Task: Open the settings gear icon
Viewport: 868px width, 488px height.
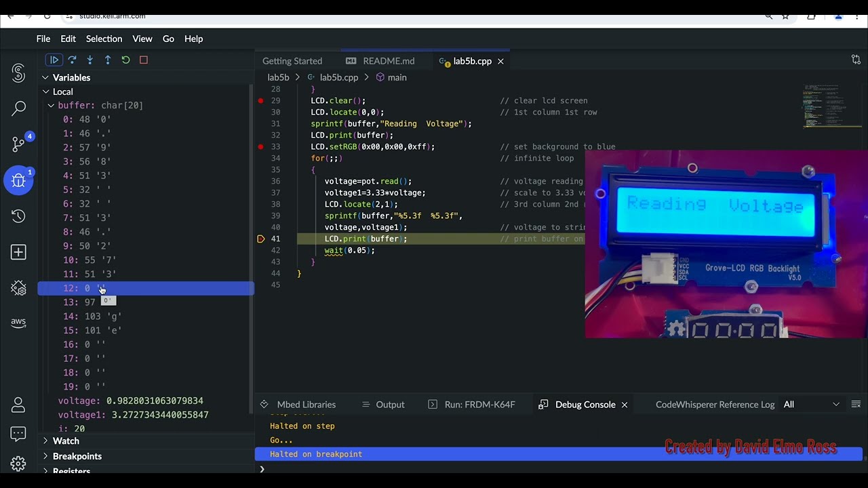Action: (x=18, y=464)
